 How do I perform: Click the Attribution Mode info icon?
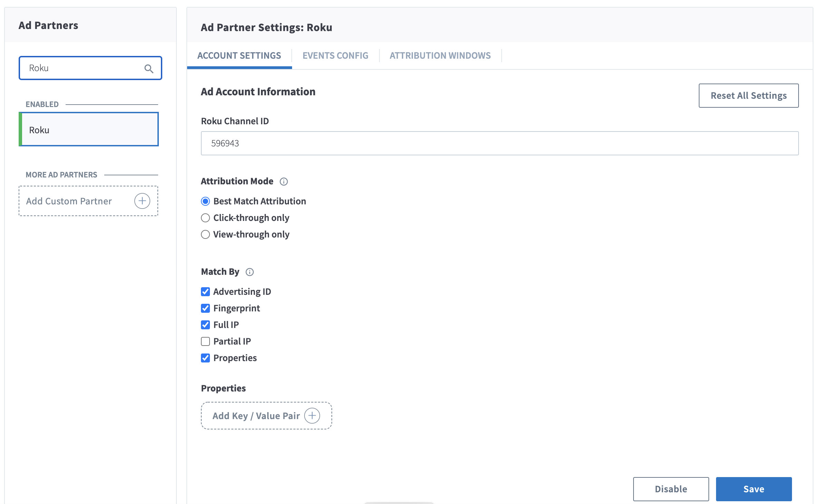(284, 182)
